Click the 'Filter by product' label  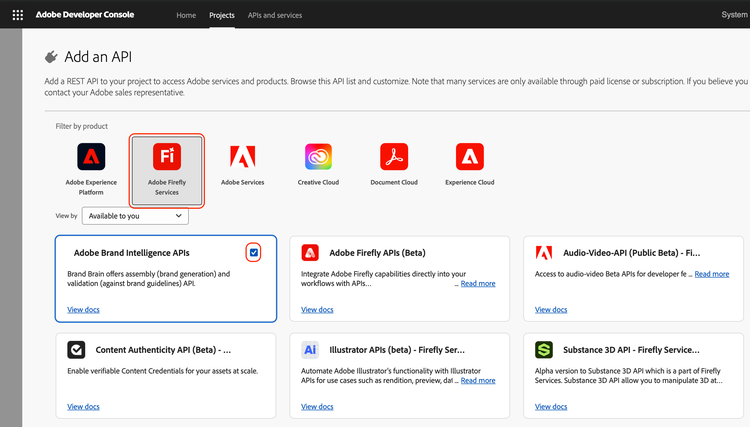(82, 126)
